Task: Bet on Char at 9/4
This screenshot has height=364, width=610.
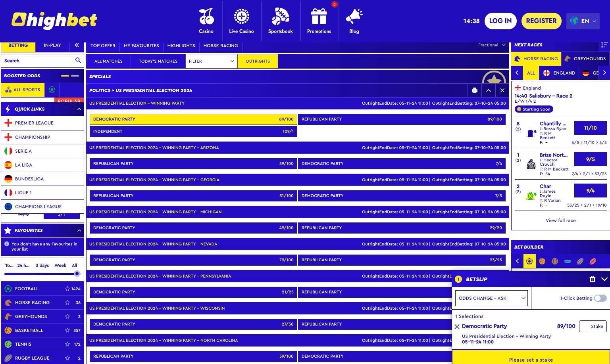Action: coord(590,191)
